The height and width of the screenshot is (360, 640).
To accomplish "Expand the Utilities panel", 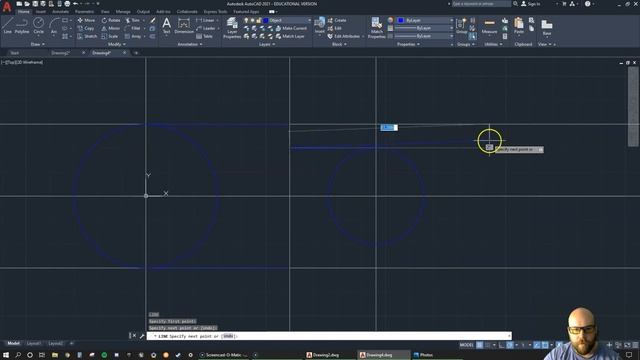I will pyautogui.click(x=493, y=44).
